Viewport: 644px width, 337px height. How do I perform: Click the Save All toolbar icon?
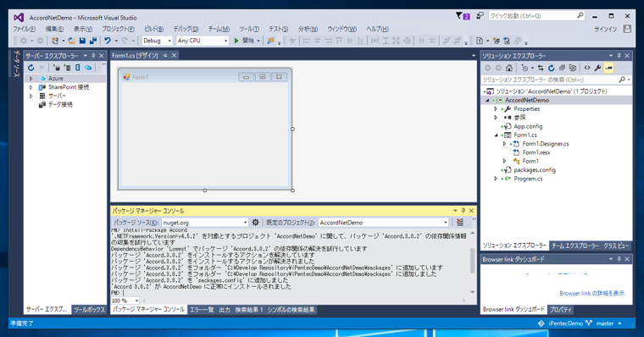(93, 41)
